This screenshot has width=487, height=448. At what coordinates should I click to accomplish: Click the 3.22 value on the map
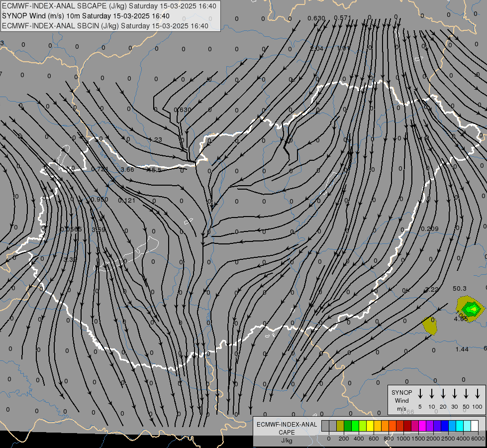point(432,289)
